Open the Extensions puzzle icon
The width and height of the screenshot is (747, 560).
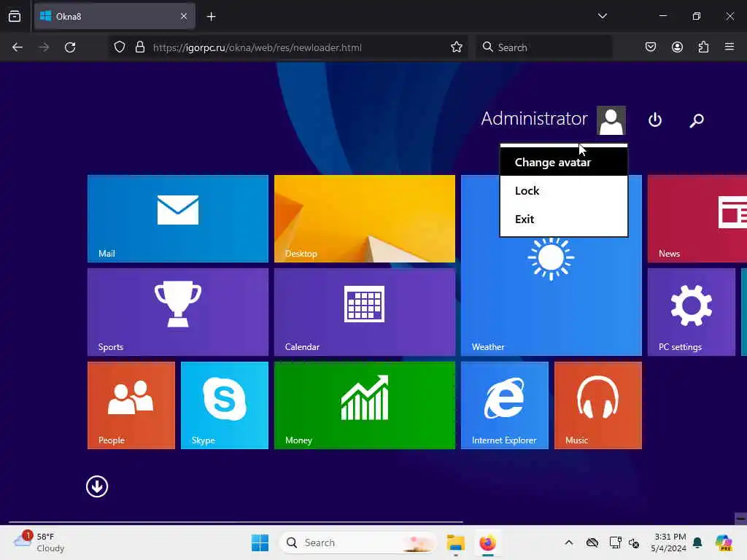(703, 47)
